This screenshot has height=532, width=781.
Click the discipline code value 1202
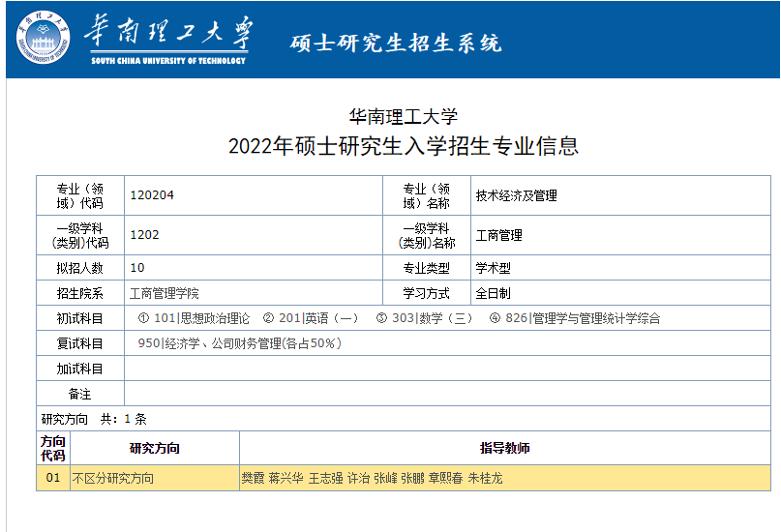[x=144, y=235]
